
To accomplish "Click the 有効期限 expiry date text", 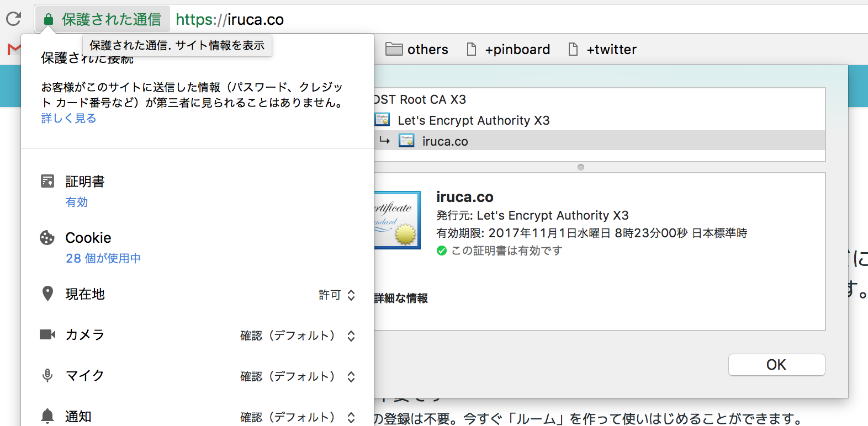I will [x=591, y=233].
